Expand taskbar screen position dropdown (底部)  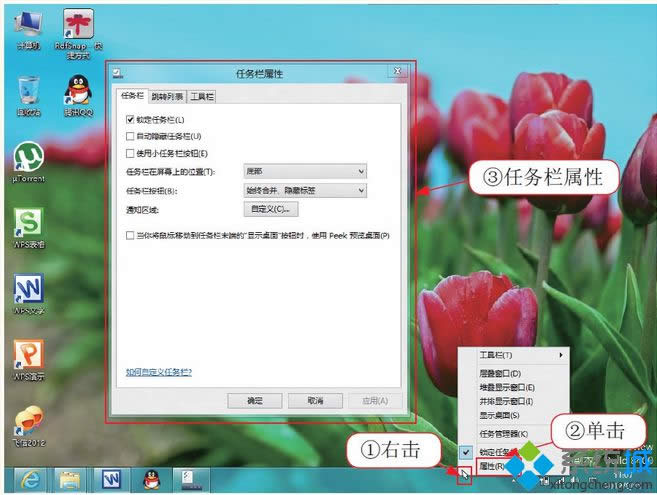(305, 172)
